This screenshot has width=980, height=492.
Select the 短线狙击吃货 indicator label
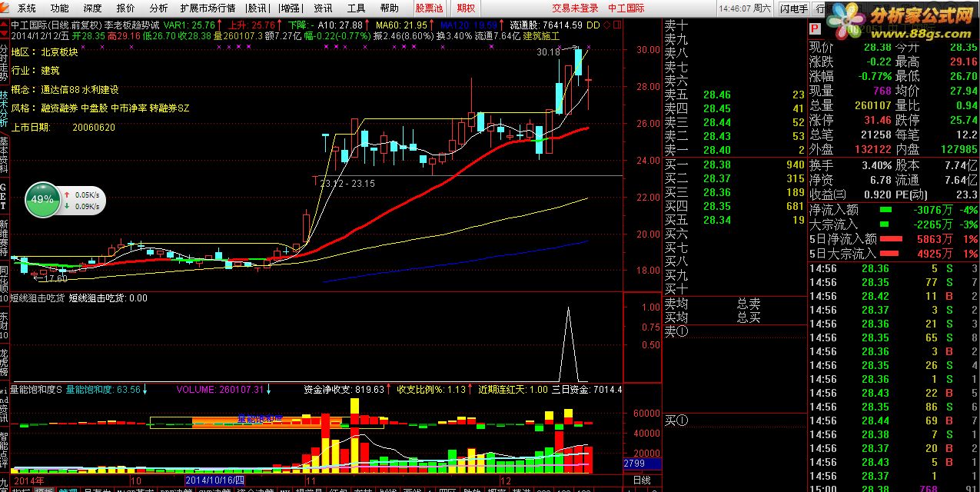38,298
